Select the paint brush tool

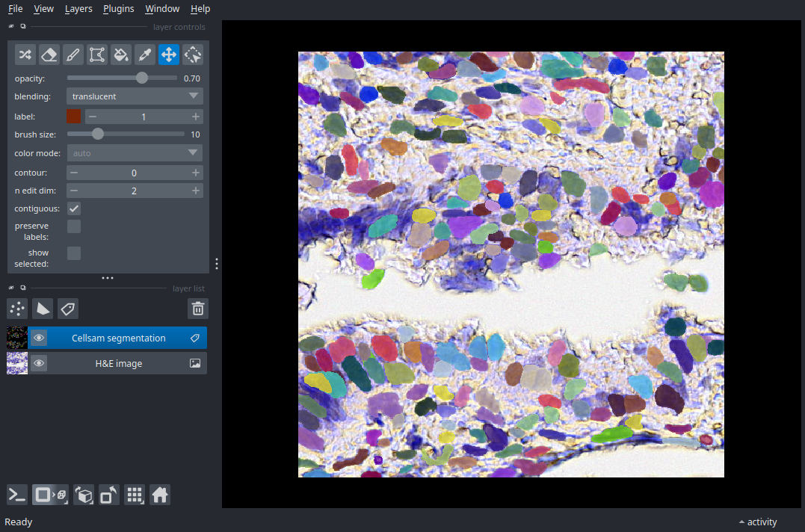73,54
